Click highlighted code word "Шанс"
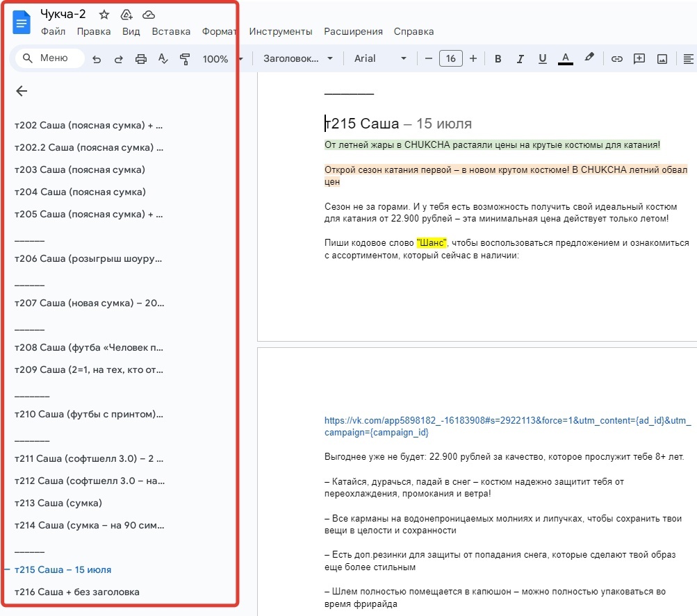The height and width of the screenshot is (616, 697). 431,243
